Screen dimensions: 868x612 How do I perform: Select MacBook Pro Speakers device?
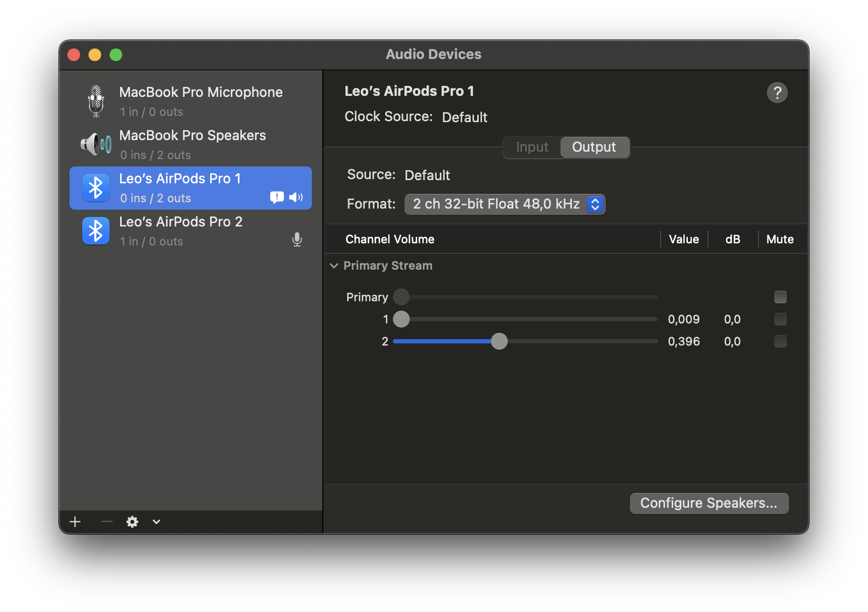pyautogui.click(x=191, y=145)
